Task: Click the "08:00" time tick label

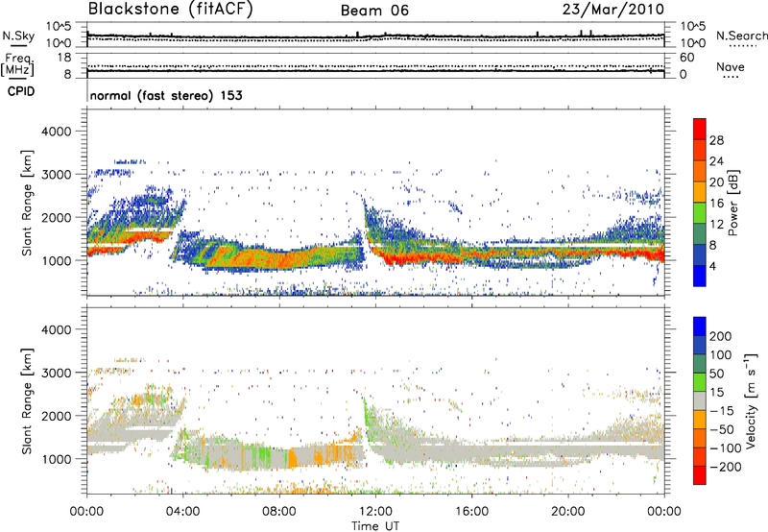Action: pos(278,512)
